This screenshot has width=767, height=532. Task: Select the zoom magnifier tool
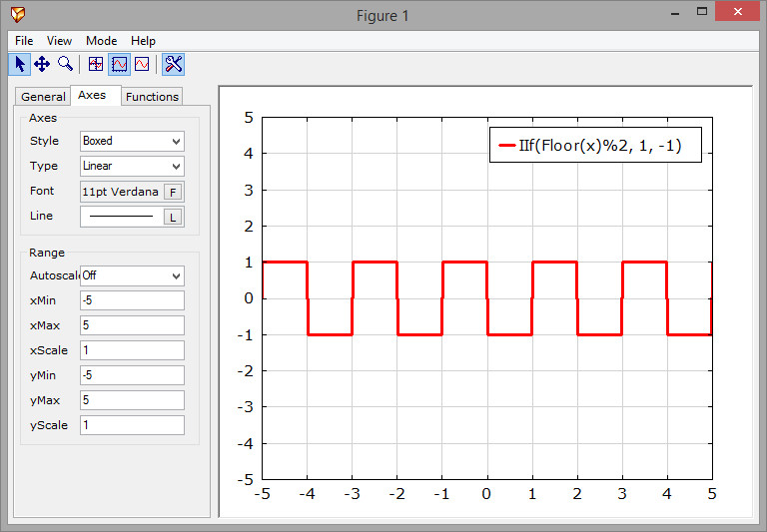pos(65,64)
